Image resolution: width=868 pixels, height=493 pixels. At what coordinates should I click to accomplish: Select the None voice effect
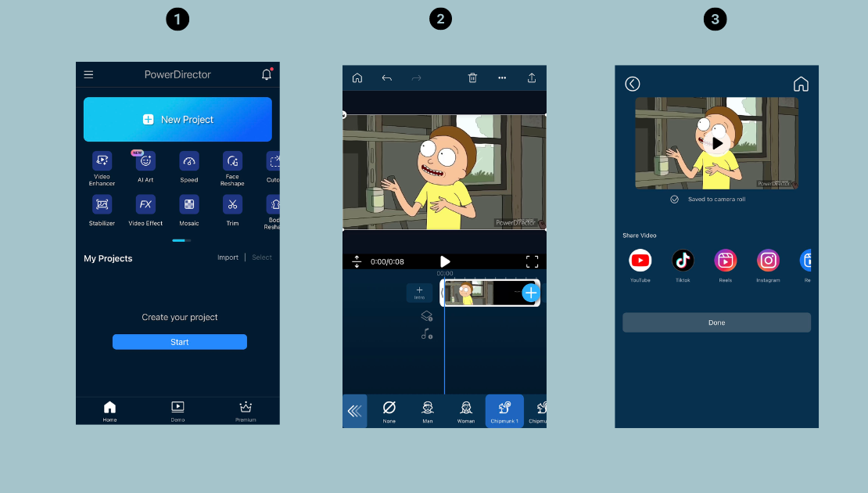pyautogui.click(x=389, y=412)
